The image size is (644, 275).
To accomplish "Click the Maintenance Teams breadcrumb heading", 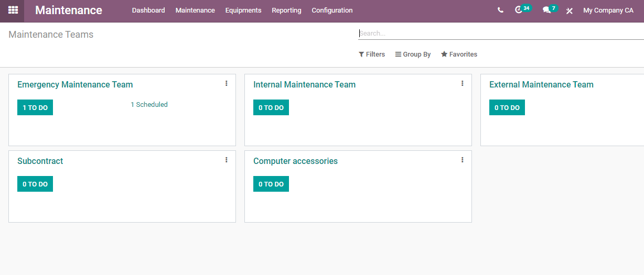I will click(51, 35).
